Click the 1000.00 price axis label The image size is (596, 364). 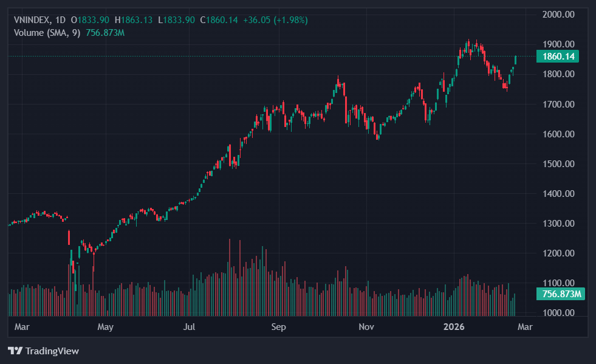tap(558, 313)
